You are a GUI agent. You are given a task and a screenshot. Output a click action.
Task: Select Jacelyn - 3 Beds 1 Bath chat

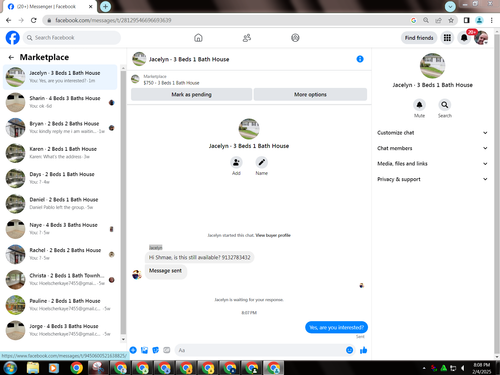click(x=60, y=77)
